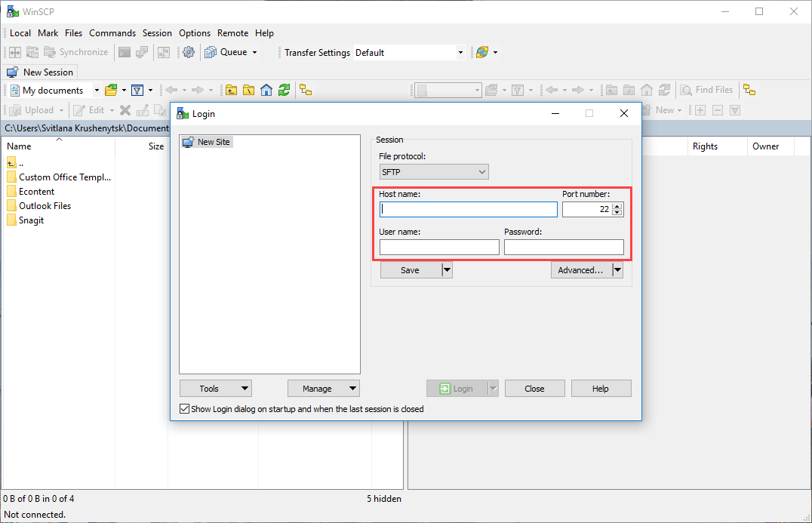Click inside the Host name field
Viewport: 812px width, 523px height.
468,209
